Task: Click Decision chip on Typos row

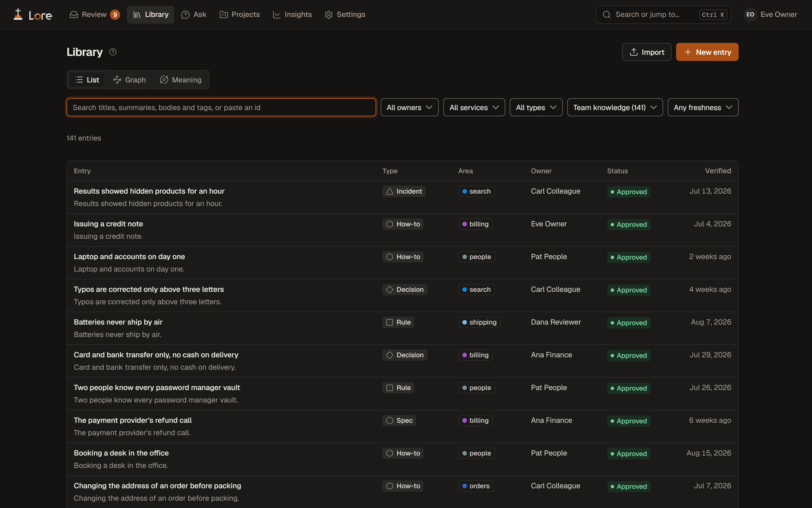Action: pyautogui.click(x=405, y=289)
